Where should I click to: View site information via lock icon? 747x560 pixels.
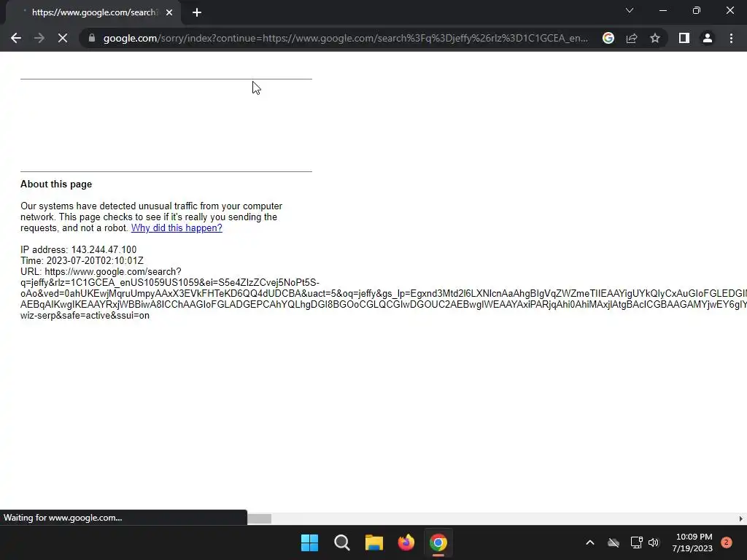pos(92,38)
